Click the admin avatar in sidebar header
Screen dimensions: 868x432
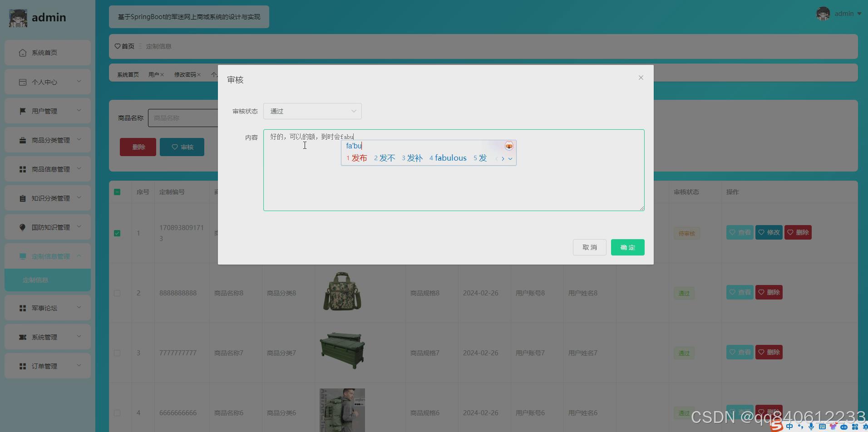18,18
